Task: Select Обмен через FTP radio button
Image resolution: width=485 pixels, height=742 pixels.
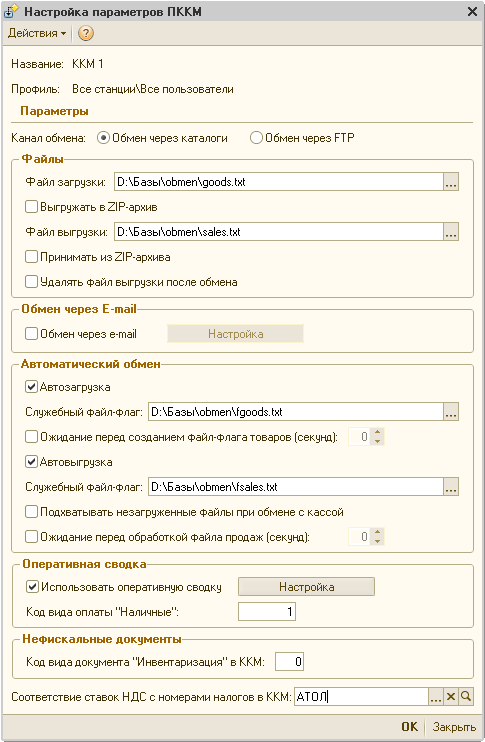Action: click(256, 138)
